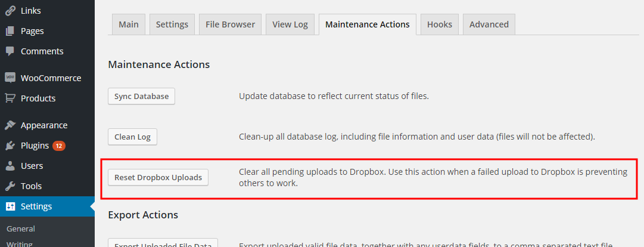Open General under Settings submenu
This screenshot has height=247, width=644.
(20, 229)
